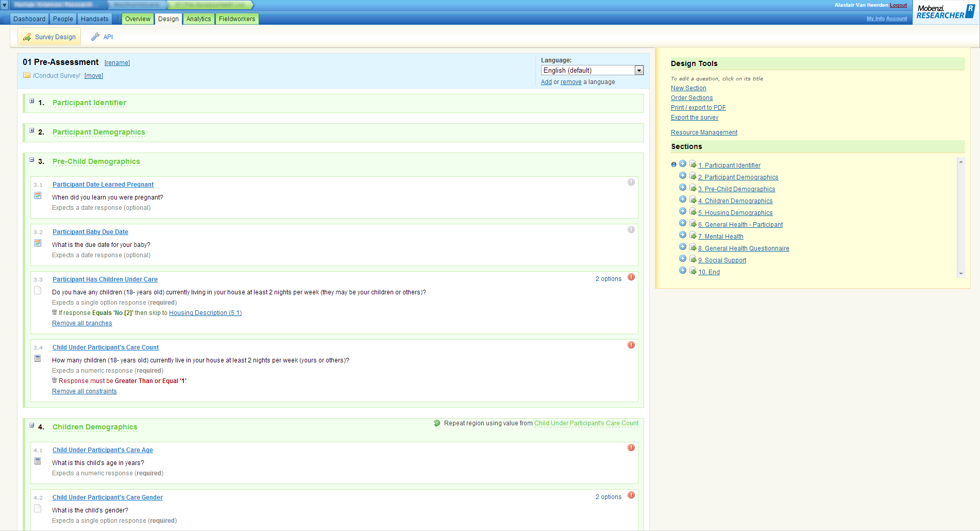Click the Remove all branches link
This screenshot has height=531, width=980.
point(82,323)
